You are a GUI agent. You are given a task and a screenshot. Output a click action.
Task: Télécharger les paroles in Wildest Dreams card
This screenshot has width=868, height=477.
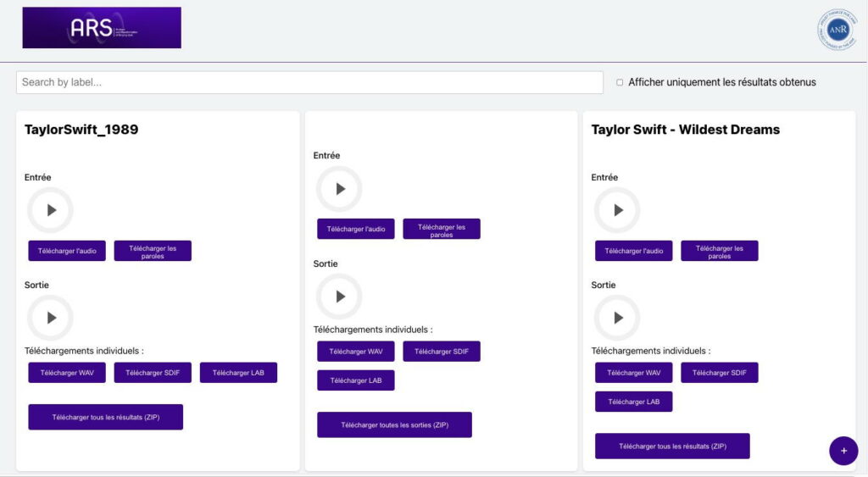point(720,251)
